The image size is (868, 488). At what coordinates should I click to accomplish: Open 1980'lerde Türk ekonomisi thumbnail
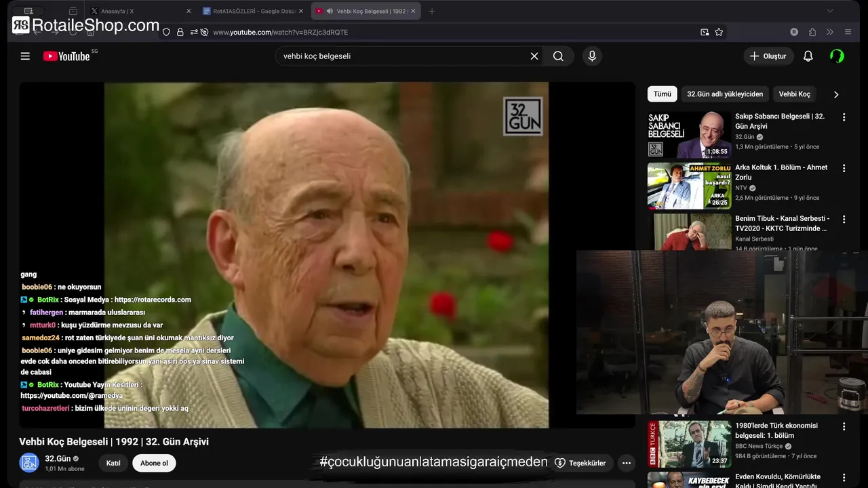(x=690, y=444)
